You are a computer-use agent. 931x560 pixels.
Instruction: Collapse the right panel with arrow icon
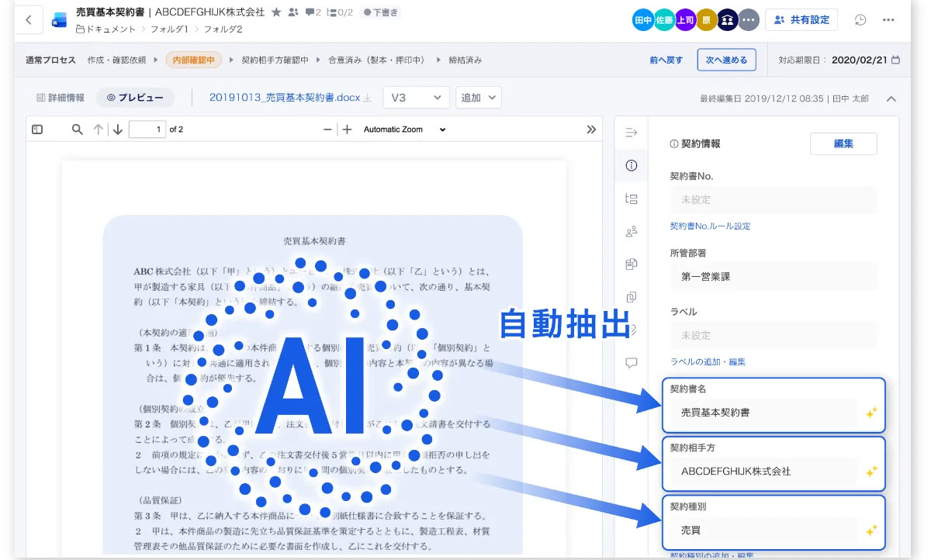point(631,133)
